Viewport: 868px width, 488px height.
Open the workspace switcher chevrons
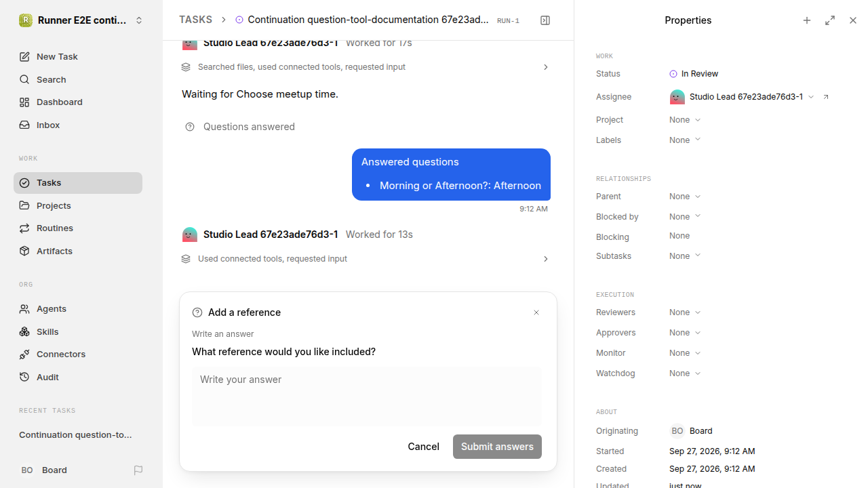(x=139, y=20)
